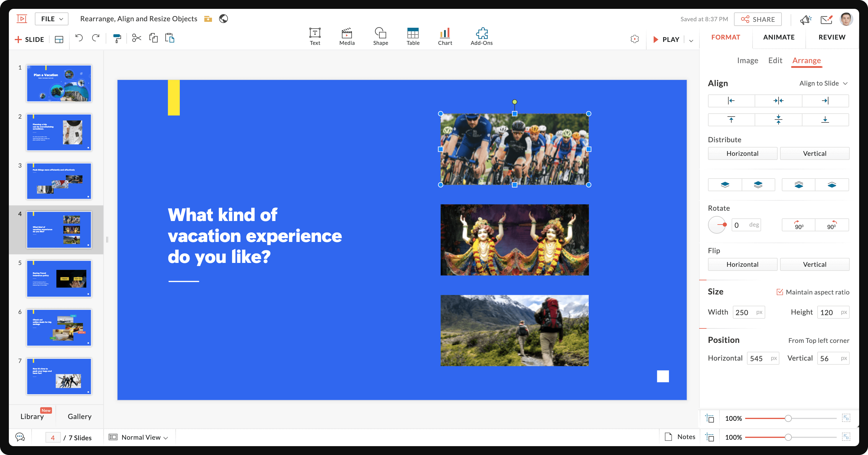Switch to the ANIMATE tab
868x455 pixels.
(x=779, y=37)
